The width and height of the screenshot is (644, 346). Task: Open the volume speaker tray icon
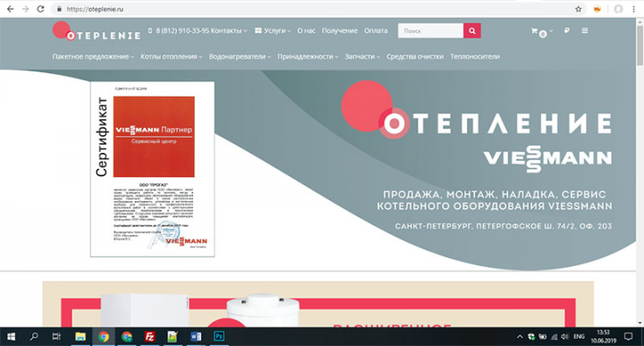point(564,336)
